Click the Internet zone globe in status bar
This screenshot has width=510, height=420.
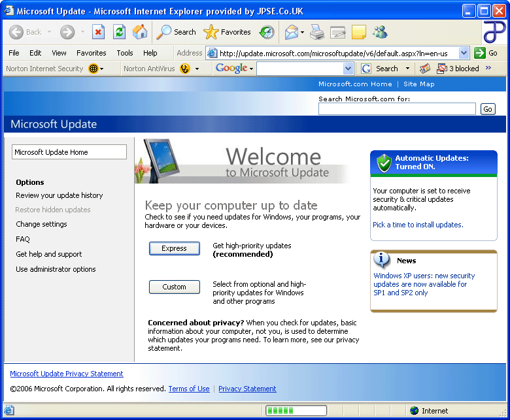(414, 411)
